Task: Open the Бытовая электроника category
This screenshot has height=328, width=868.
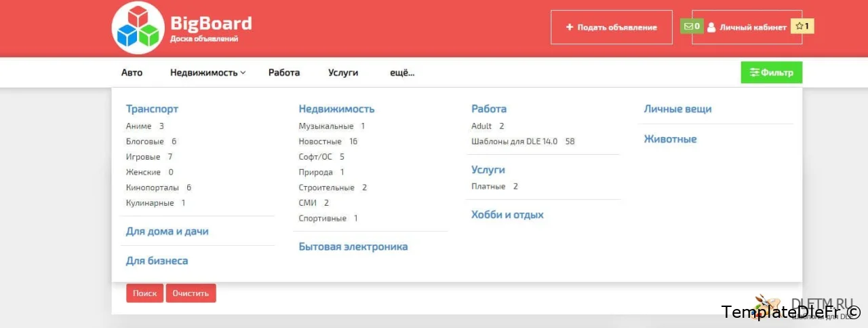Action: click(x=353, y=247)
